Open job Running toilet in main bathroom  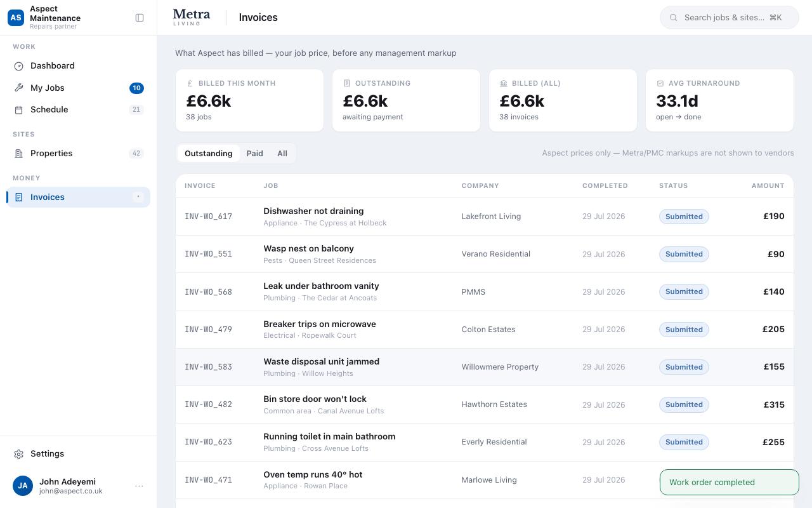(329, 437)
